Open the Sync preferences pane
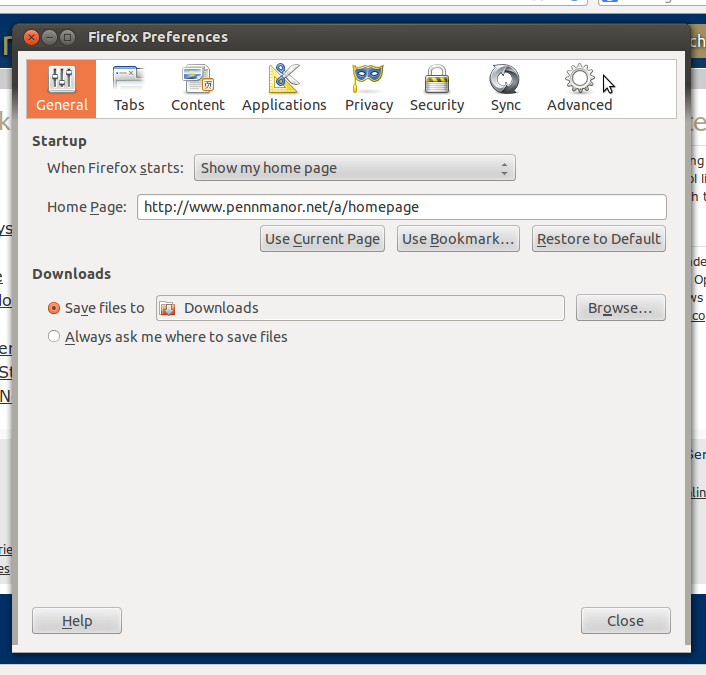The height and width of the screenshot is (675, 706). click(505, 89)
